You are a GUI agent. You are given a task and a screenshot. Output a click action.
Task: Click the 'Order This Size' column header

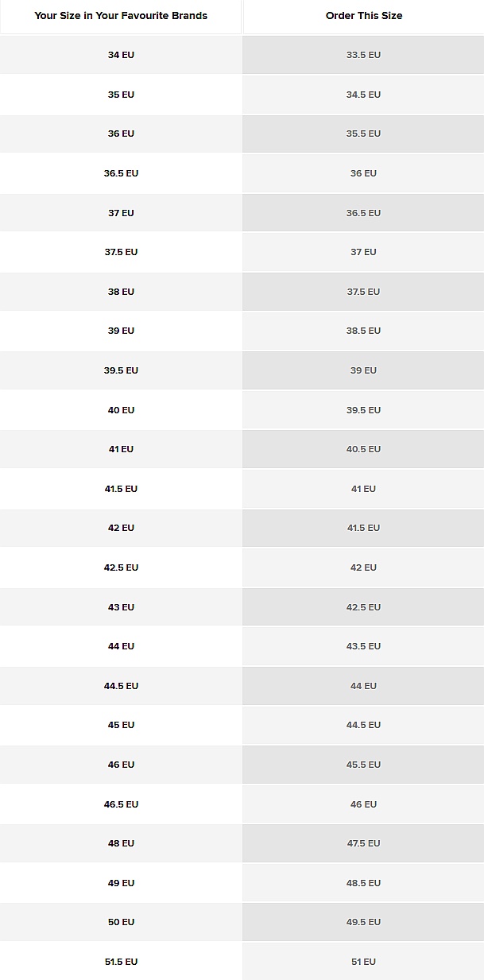tap(363, 16)
